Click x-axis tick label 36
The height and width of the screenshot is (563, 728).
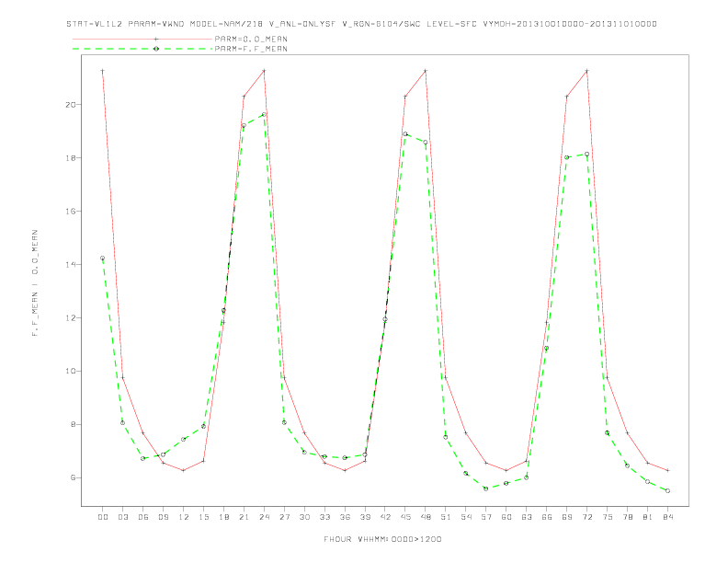[x=345, y=517]
